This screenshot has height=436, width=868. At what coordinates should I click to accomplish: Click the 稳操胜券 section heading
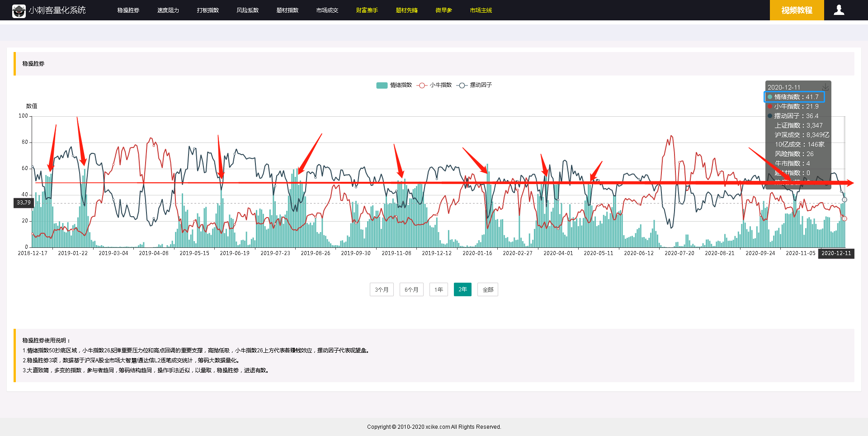tap(33, 64)
